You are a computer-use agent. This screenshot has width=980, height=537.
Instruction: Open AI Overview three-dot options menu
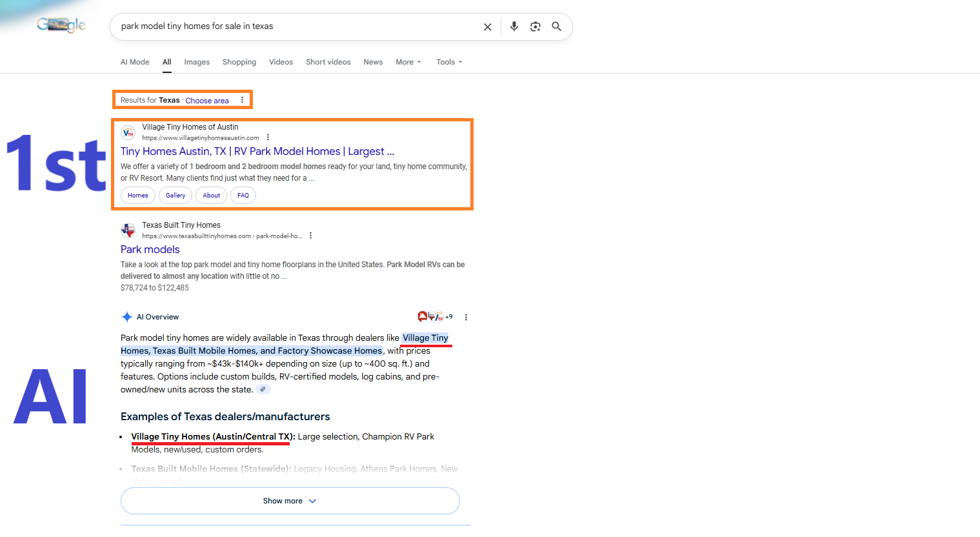[466, 317]
